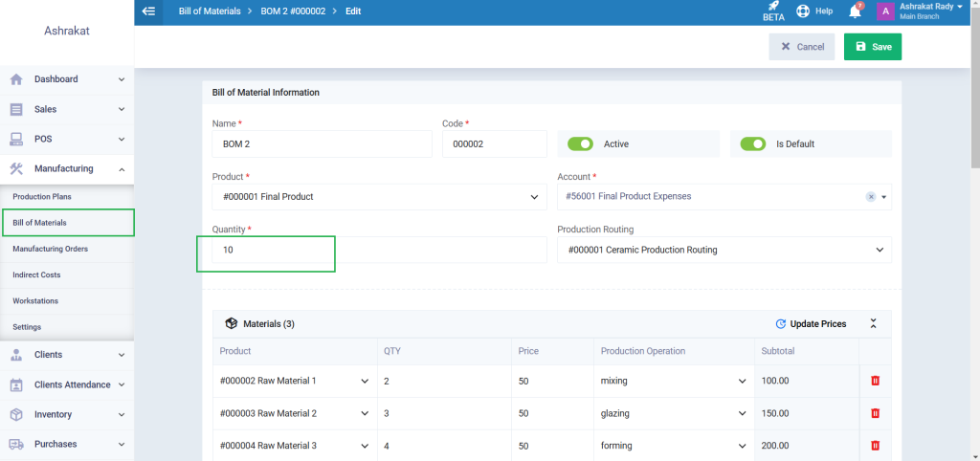Clear the Account field with x icon
This screenshot has height=461, width=980.
click(871, 197)
